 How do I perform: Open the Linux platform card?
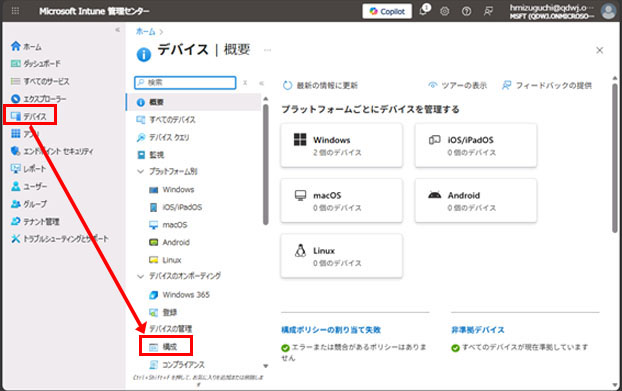pos(342,256)
